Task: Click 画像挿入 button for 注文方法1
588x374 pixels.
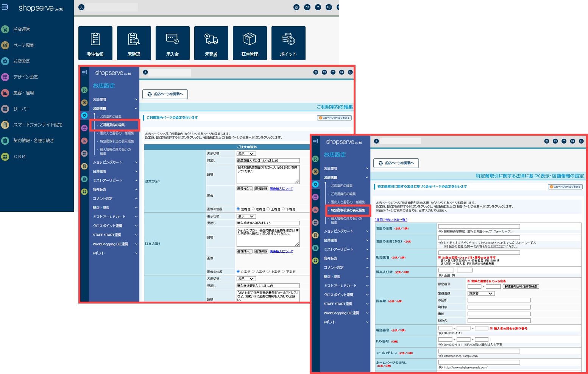Action: 245,189
